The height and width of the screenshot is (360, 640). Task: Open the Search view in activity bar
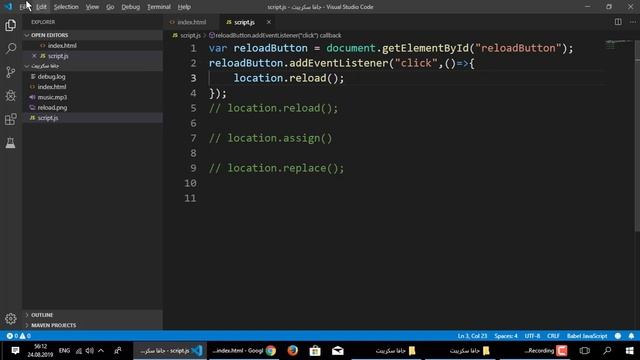11,49
